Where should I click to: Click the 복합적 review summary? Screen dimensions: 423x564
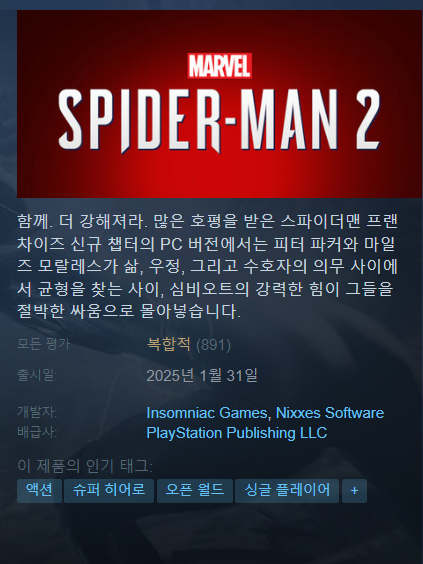point(169,344)
